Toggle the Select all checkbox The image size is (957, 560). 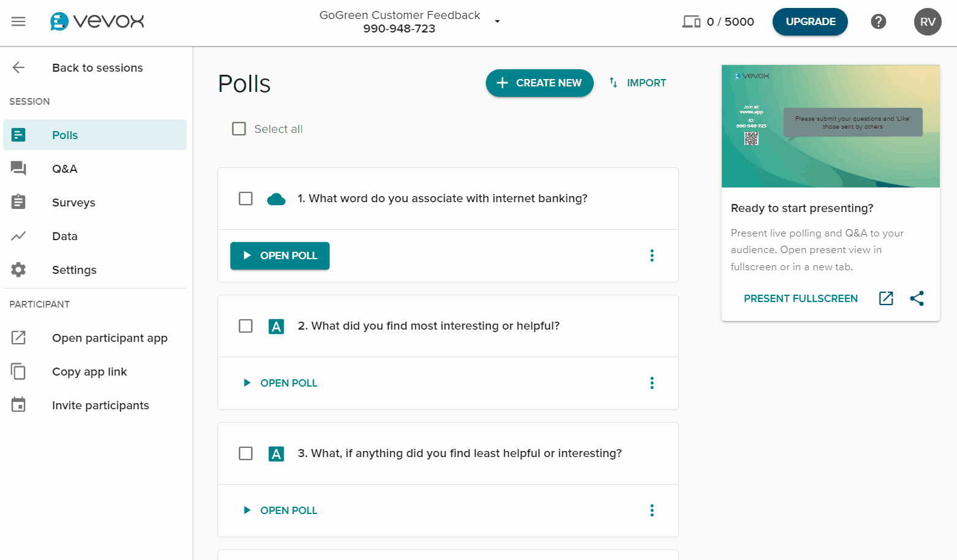click(239, 129)
